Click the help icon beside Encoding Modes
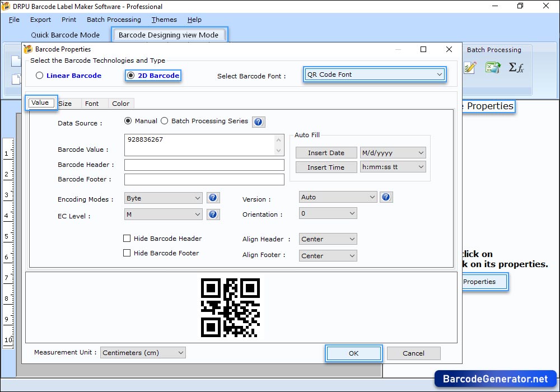 [x=213, y=198]
